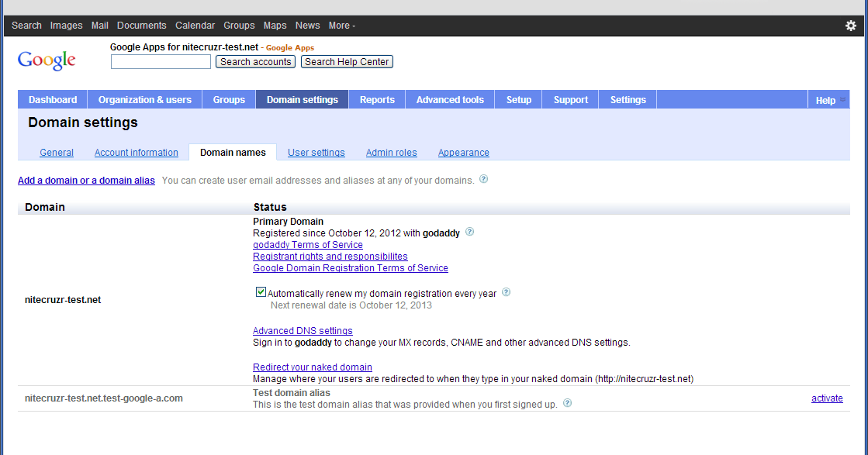Switch to General sub-tab
The width and height of the screenshot is (868, 455).
(x=57, y=153)
